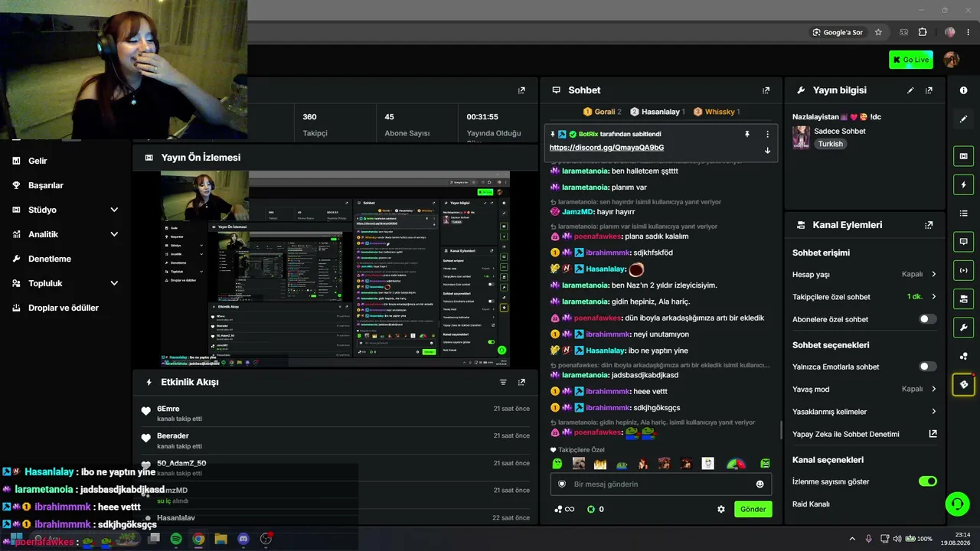Expand the Stüdyo sidebar section

tap(114, 210)
